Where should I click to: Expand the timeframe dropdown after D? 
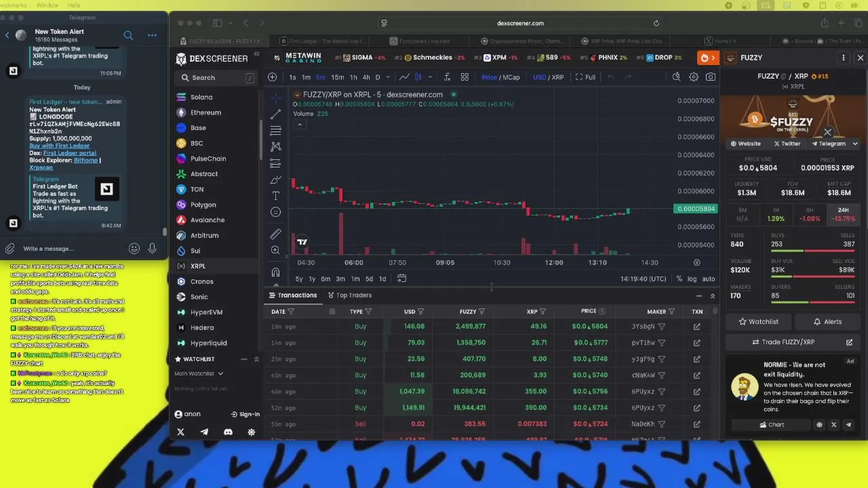[x=387, y=77]
